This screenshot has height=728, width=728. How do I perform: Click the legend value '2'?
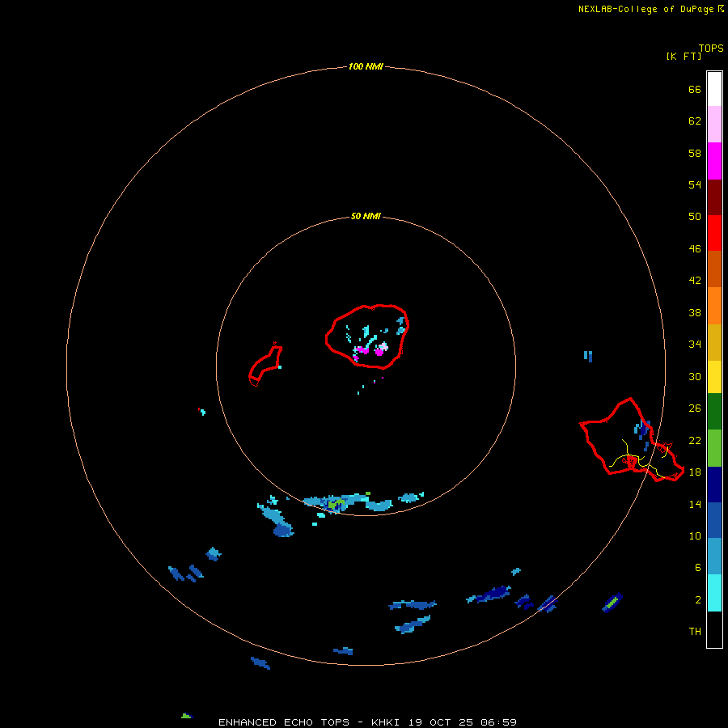click(x=698, y=600)
